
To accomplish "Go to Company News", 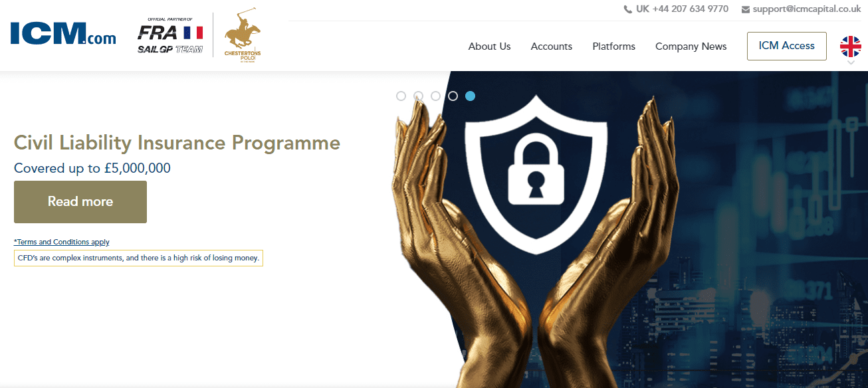I will (691, 47).
